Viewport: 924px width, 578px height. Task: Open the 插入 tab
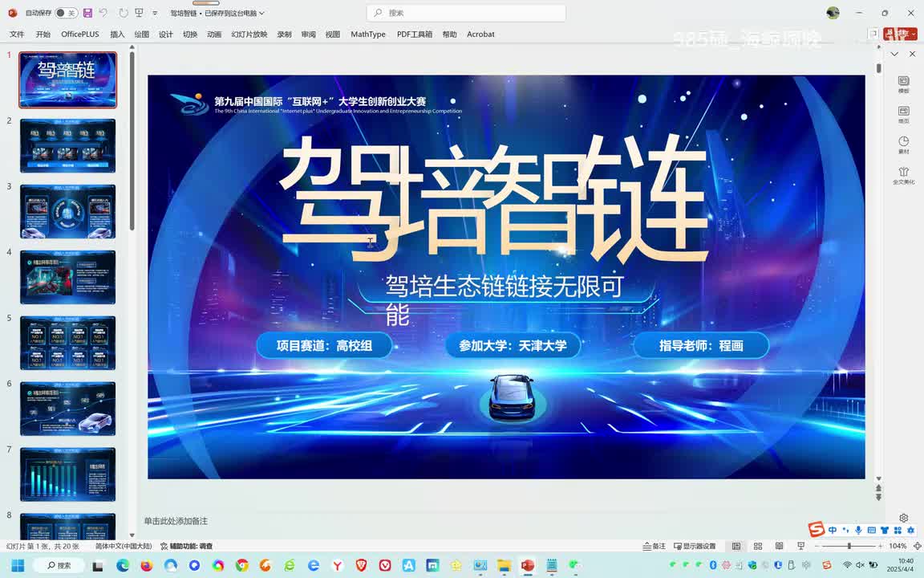pyautogui.click(x=117, y=35)
